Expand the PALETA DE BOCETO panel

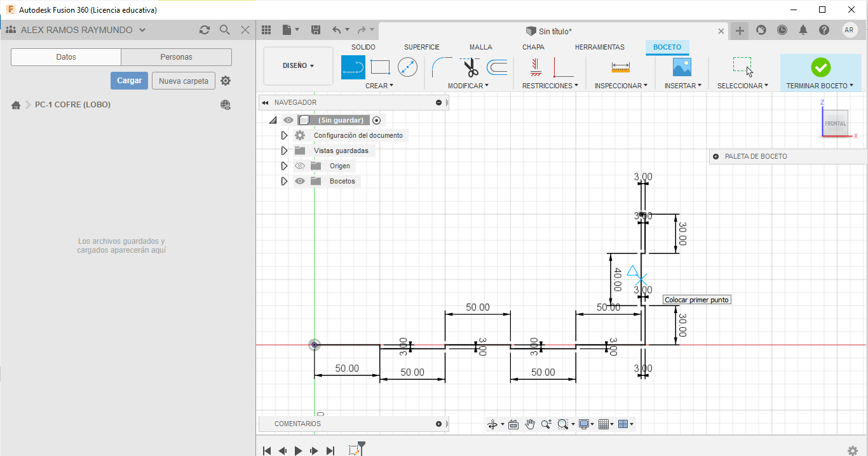716,156
